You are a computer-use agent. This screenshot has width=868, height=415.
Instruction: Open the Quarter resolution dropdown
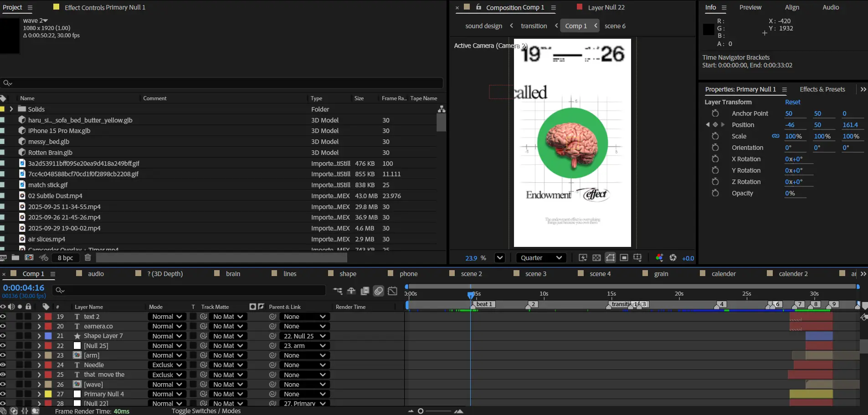pyautogui.click(x=541, y=258)
